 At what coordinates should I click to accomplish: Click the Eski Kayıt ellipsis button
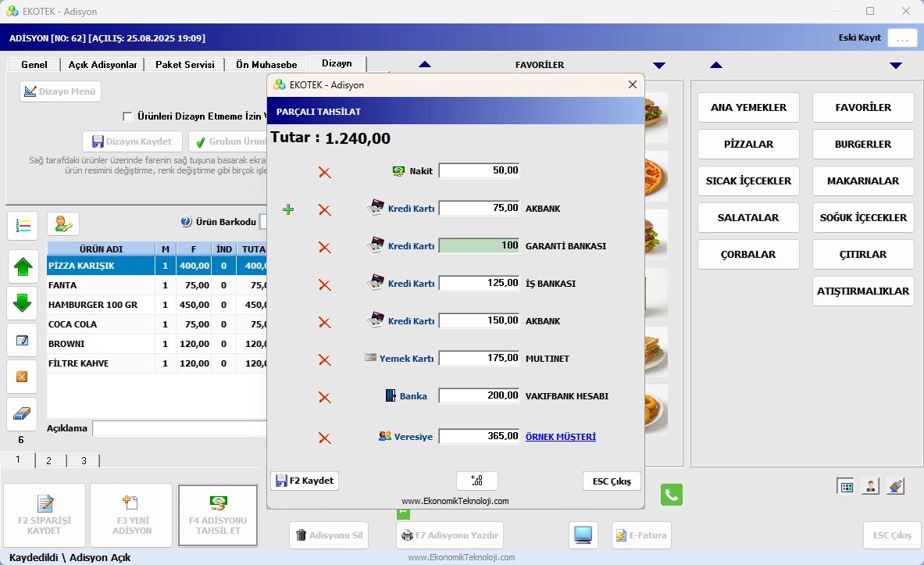coord(902,38)
